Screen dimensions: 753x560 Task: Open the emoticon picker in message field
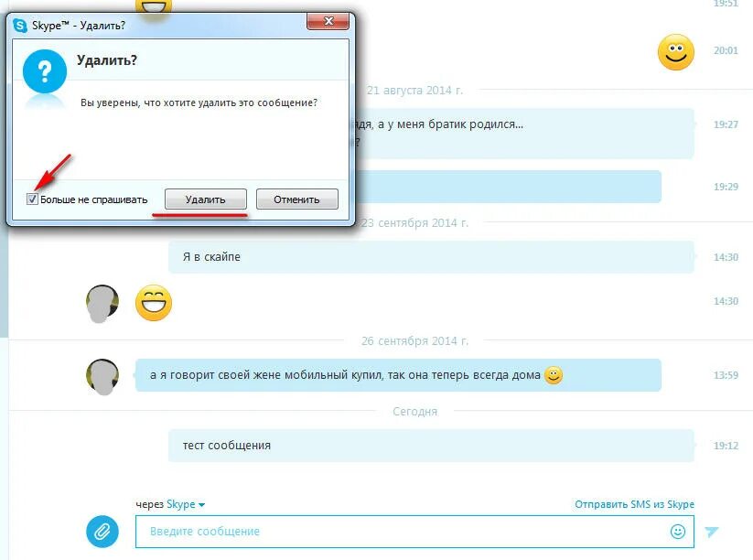click(x=678, y=532)
